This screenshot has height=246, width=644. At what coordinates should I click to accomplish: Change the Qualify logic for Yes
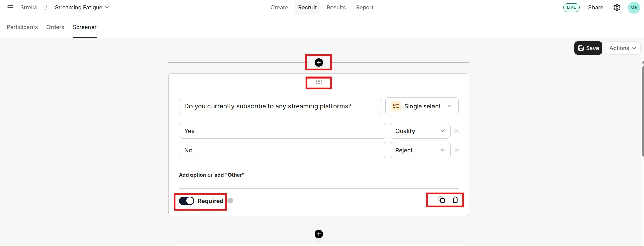point(420,131)
